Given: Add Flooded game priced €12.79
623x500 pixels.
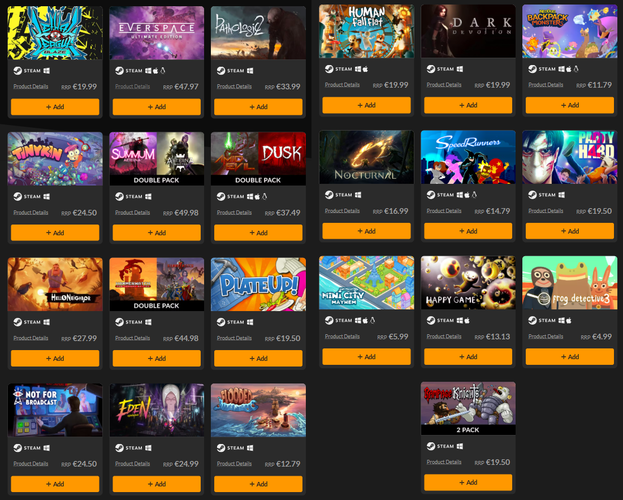Looking at the screenshot, I should [x=258, y=484].
